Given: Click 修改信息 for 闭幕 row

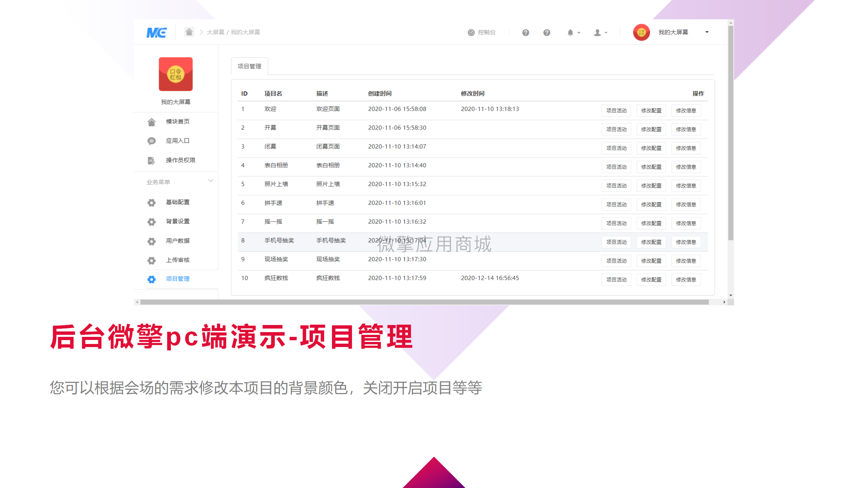Looking at the screenshot, I should pyautogui.click(x=686, y=148).
